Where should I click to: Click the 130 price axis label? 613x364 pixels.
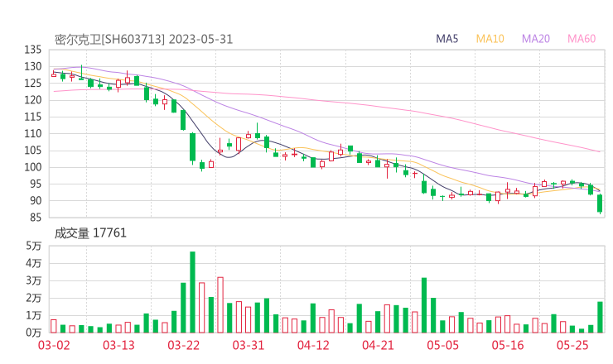(x=33, y=66)
